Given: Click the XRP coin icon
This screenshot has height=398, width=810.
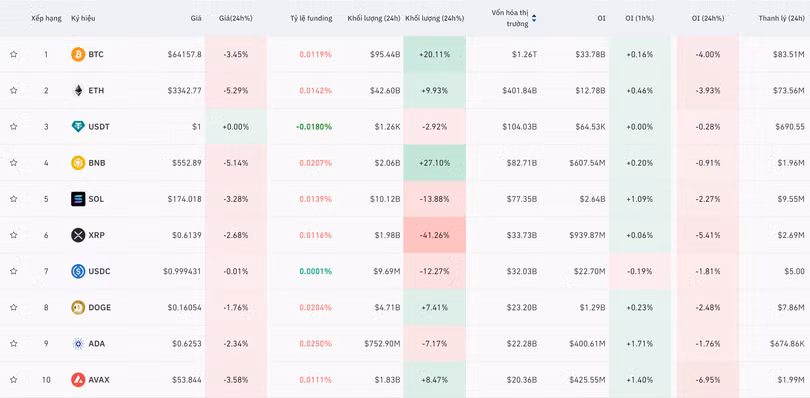Looking at the screenshot, I should pos(78,235).
